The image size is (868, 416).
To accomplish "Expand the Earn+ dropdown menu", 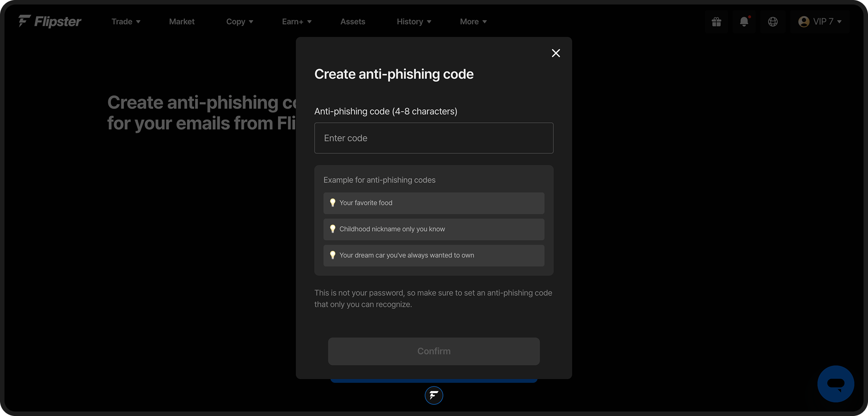I will [297, 21].
